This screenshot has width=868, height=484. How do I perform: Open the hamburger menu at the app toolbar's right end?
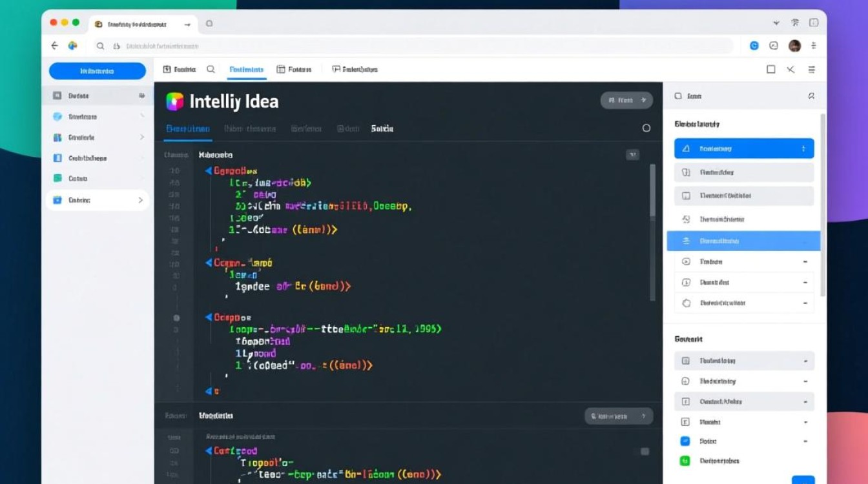tap(812, 69)
